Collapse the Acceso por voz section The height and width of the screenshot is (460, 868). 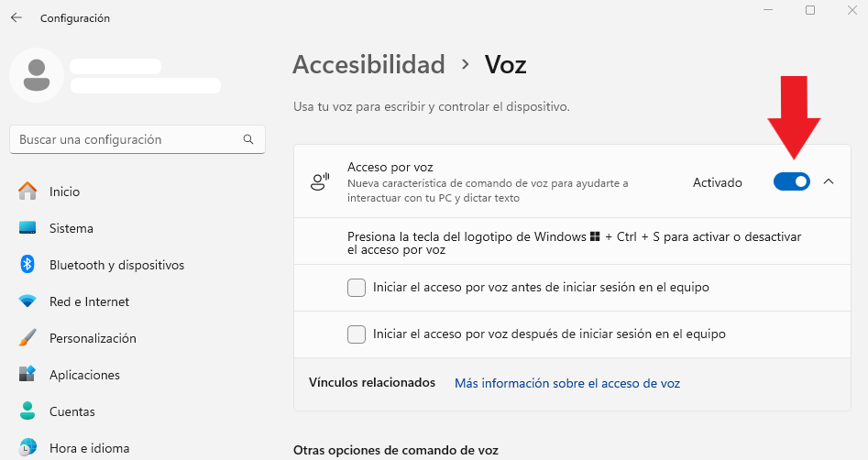pyautogui.click(x=829, y=181)
